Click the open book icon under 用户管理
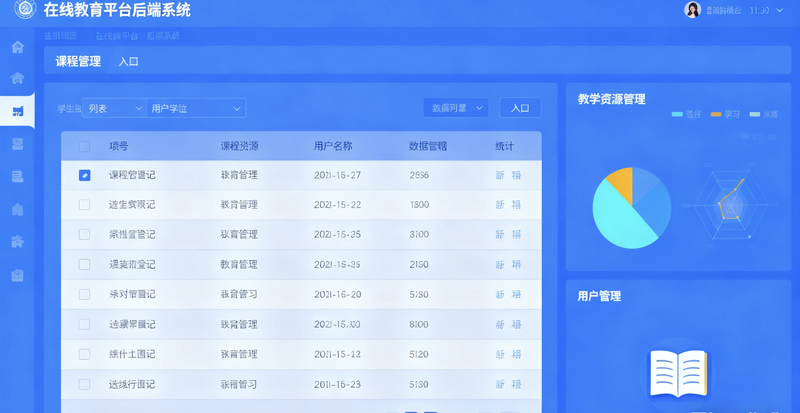This screenshot has height=413, width=800. [x=679, y=375]
